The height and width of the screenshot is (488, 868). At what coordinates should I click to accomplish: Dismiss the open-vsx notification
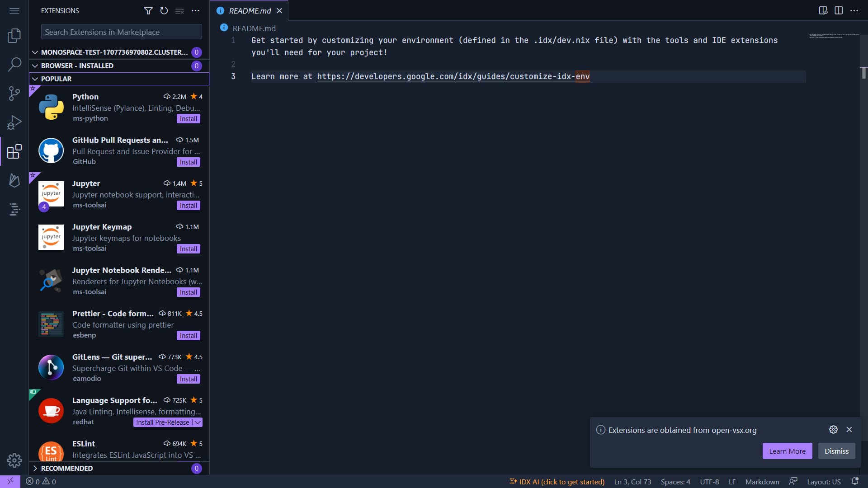click(836, 451)
